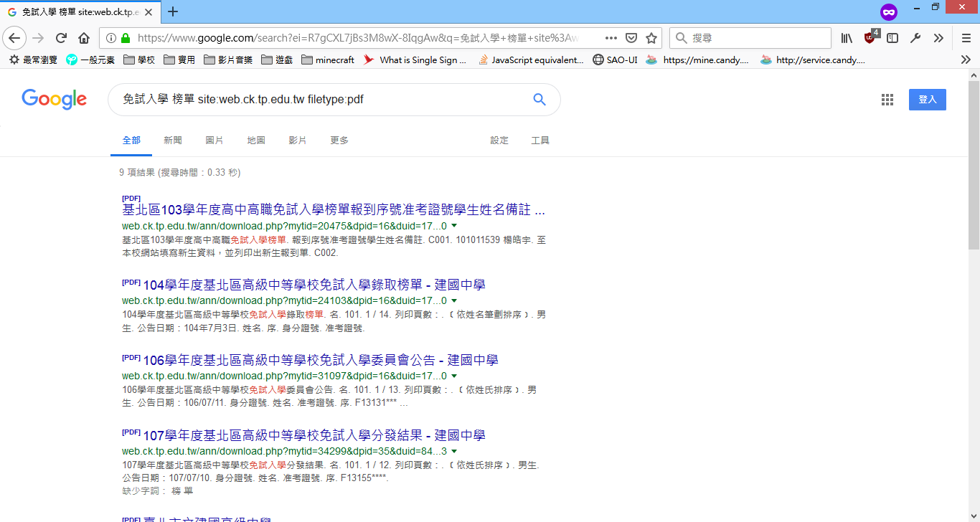Show more bookmarks toolbar overflow chevron
The height and width of the screenshot is (522, 980).
click(966, 60)
